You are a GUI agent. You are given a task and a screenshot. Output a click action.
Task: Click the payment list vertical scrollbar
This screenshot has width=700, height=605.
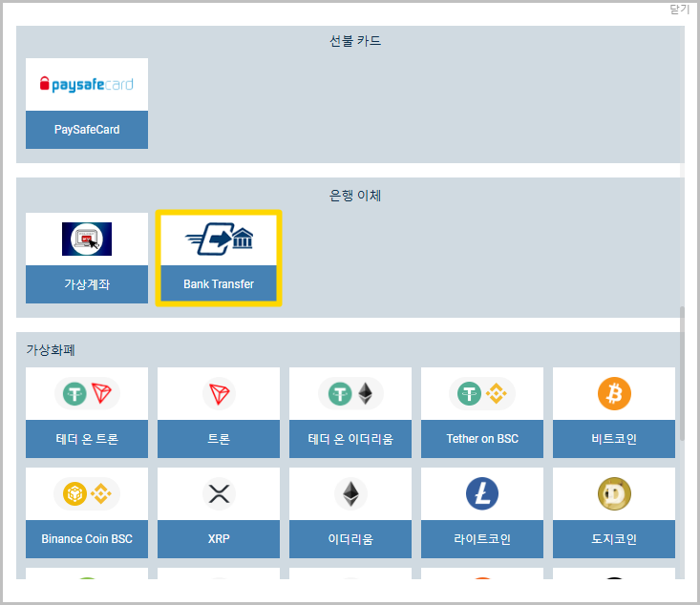(682, 373)
